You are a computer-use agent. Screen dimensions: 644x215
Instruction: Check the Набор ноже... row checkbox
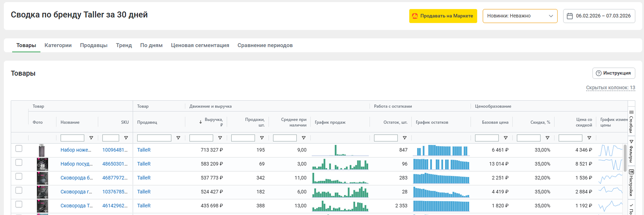click(19, 148)
